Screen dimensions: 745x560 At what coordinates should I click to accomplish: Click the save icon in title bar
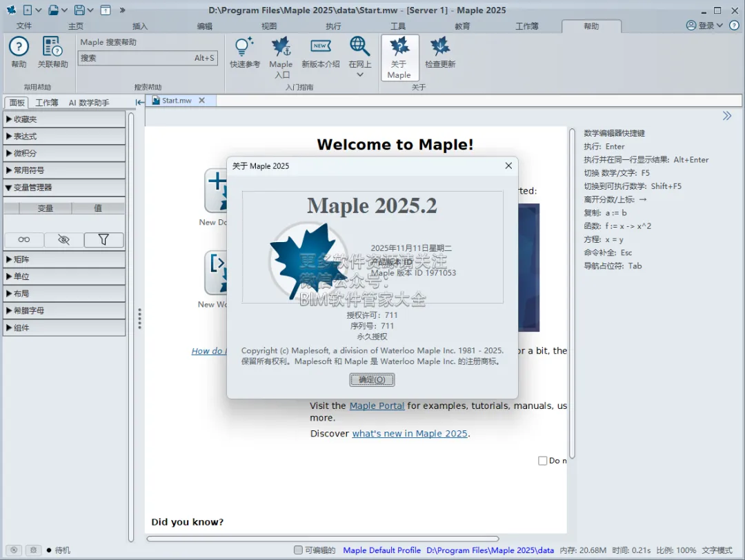(80, 10)
